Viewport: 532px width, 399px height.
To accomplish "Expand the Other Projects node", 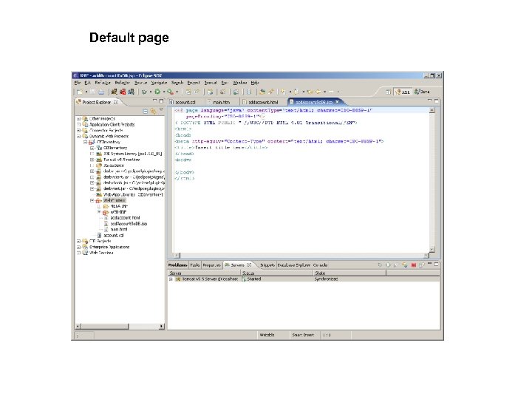I will point(79,119).
